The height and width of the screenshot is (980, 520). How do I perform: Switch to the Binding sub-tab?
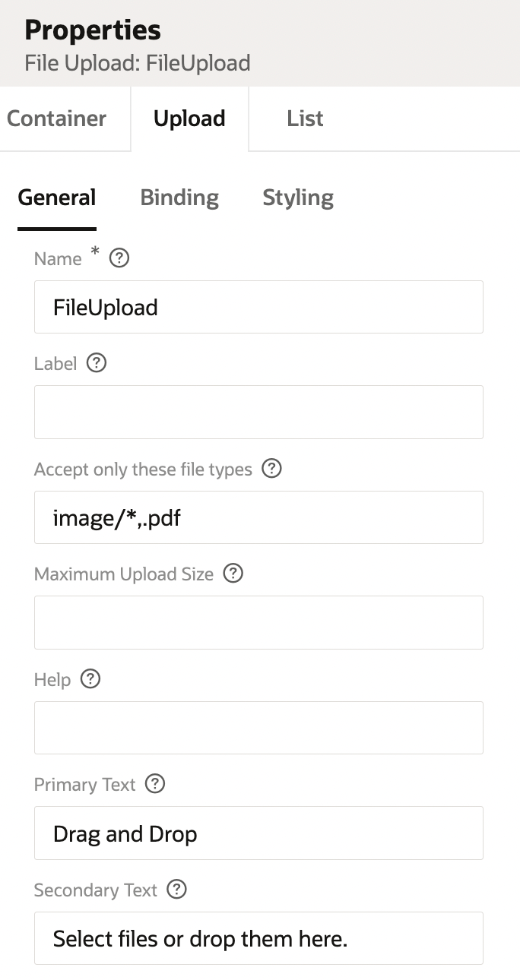179,197
